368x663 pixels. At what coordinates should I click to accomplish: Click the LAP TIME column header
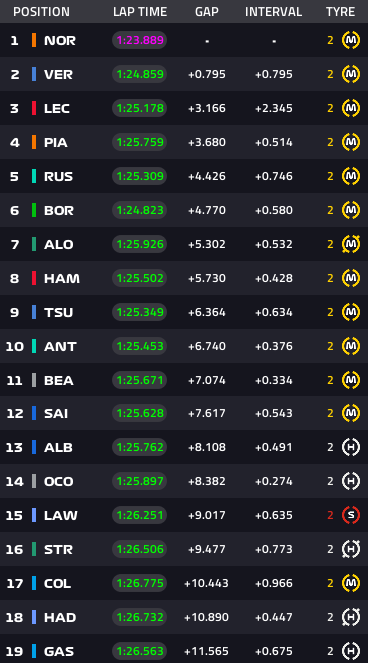click(x=140, y=12)
